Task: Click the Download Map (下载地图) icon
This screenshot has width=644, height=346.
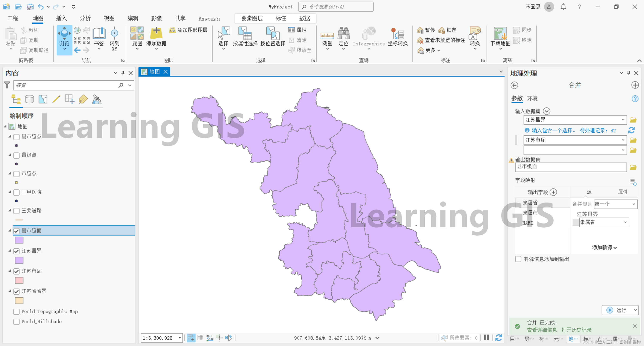Action: point(500,34)
